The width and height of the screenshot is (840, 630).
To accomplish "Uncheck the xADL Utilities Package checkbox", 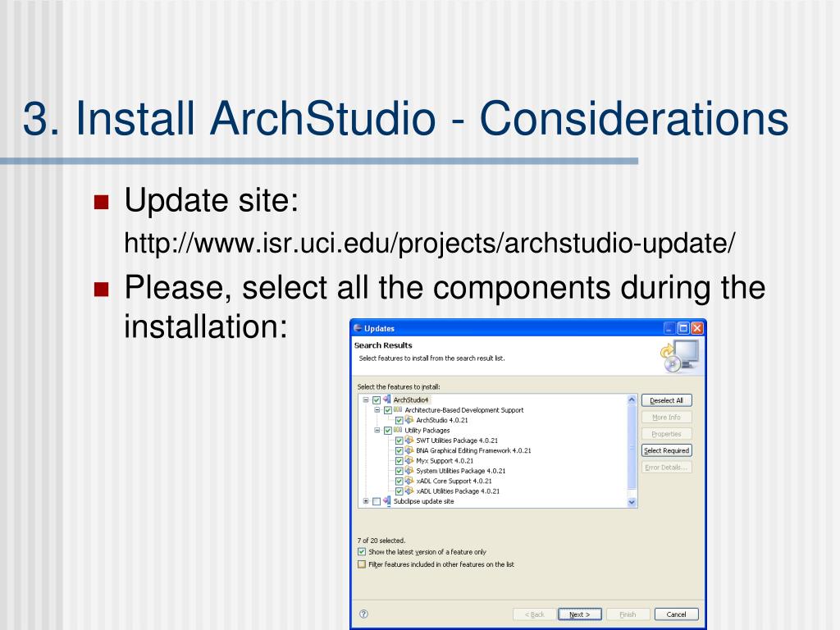I will (399, 491).
